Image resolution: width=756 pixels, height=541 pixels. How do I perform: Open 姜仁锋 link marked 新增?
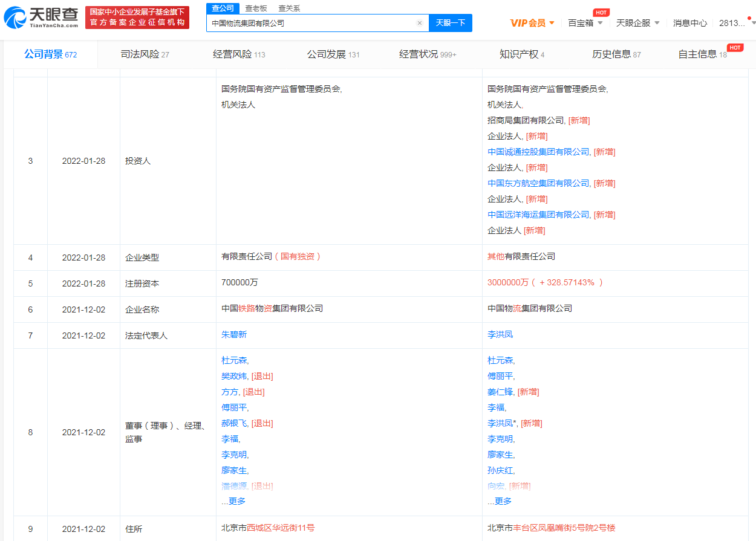coord(500,392)
